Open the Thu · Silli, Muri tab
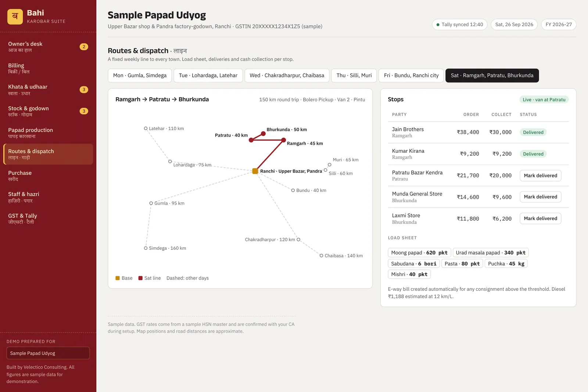Image resolution: width=588 pixels, height=392 pixels. pos(354,75)
